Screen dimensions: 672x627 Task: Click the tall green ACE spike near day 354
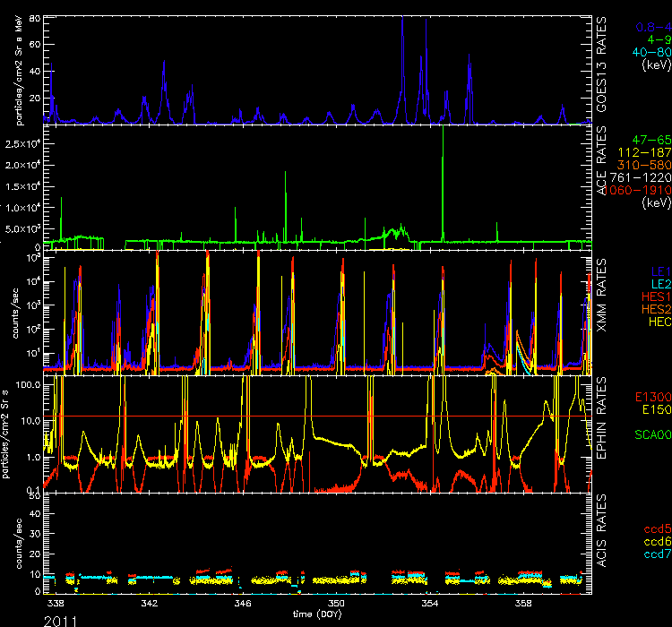pyautogui.click(x=443, y=179)
